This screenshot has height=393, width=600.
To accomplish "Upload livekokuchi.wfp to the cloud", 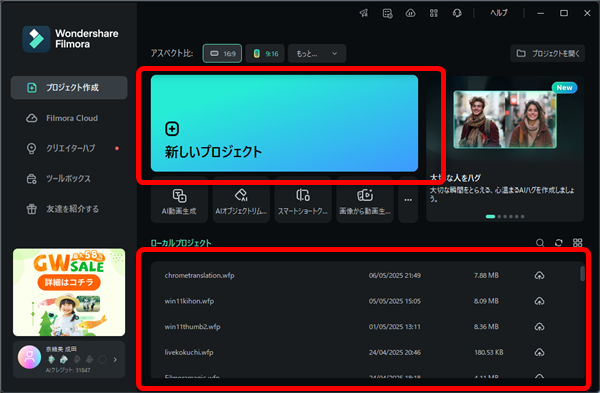I will coord(539,352).
